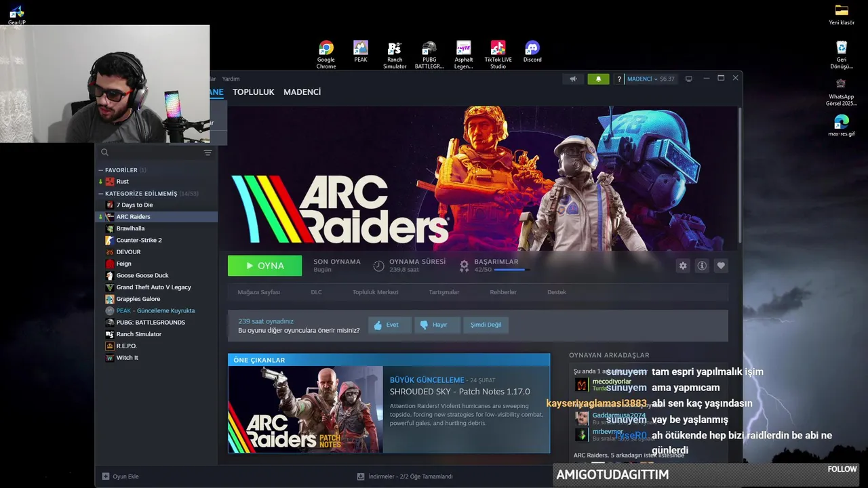This screenshot has height=488, width=868.
Task: Open SHROUDED SKY - Patch Notes 1.17.0 headline
Action: [x=460, y=392]
